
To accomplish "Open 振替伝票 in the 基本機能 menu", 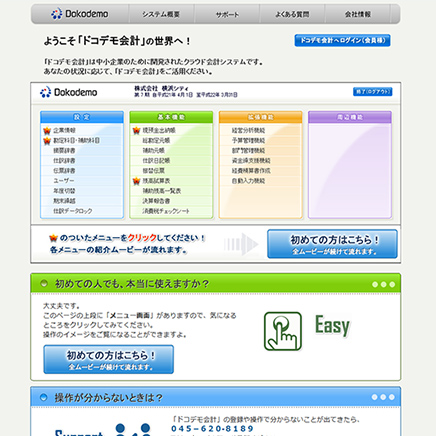I will 153,171.
